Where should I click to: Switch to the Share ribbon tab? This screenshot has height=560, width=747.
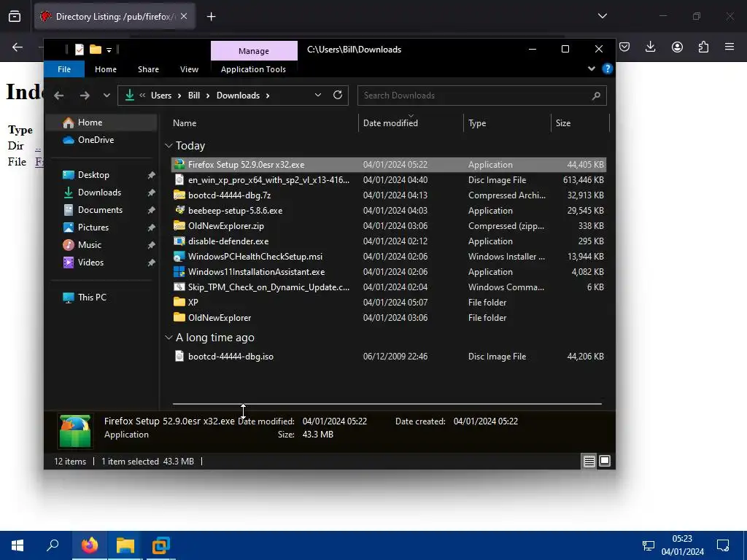tap(148, 69)
